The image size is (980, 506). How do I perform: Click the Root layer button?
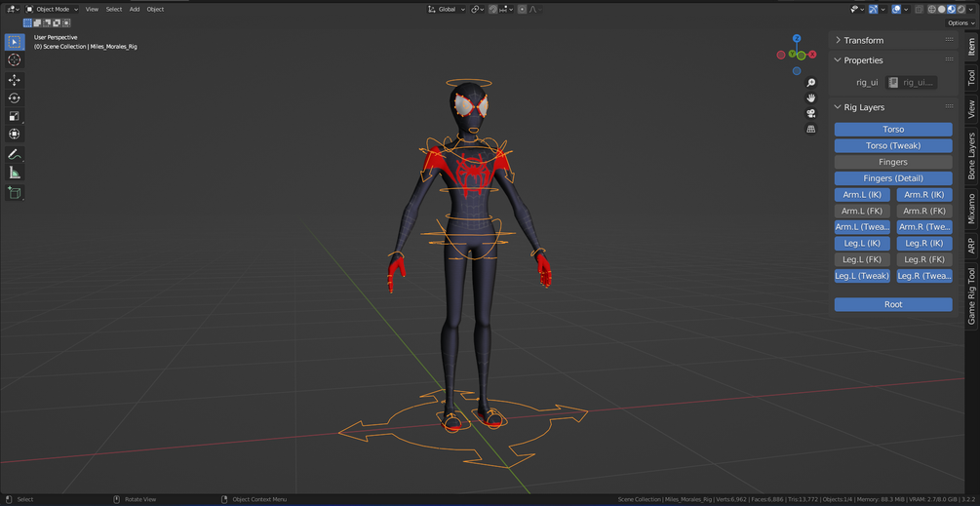(x=893, y=304)
